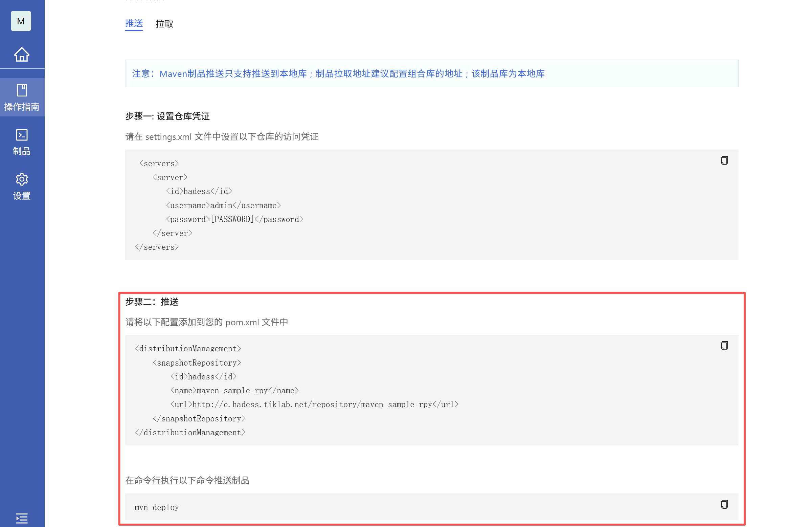
Task: Switch to the 推送 tab
Action: (x=134, y=24)
